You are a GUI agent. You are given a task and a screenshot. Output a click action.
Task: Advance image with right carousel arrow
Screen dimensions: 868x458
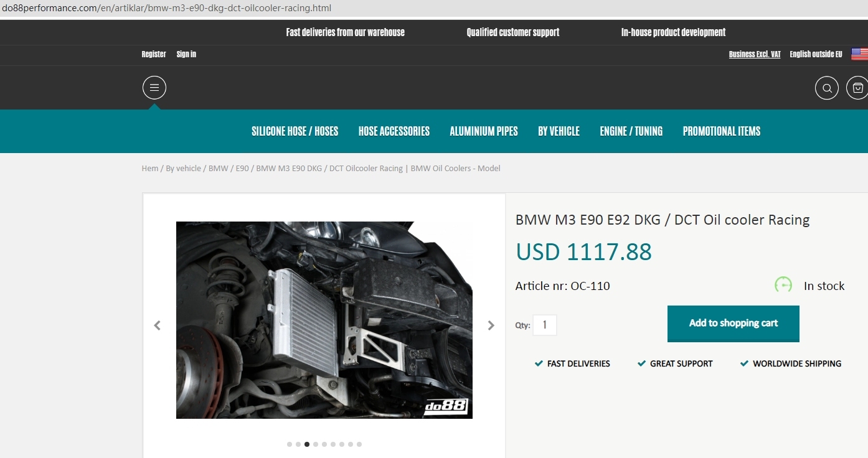click(491, 325)
